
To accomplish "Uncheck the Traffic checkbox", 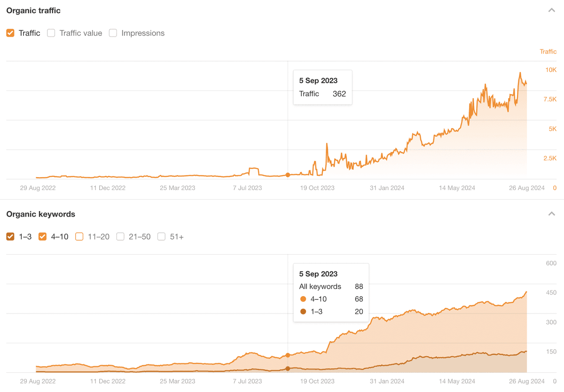I will pos(10,33).
